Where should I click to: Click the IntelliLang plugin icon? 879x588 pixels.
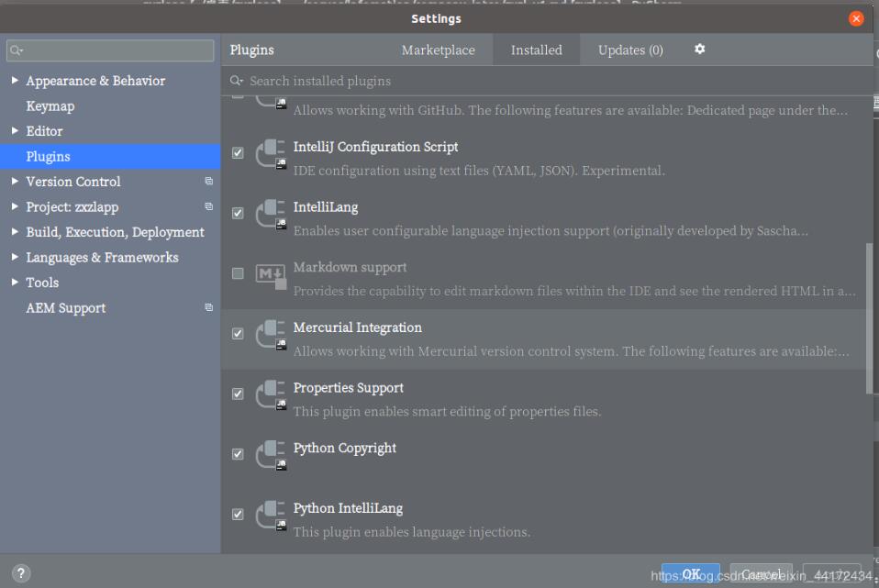click(x=272, y=214)
